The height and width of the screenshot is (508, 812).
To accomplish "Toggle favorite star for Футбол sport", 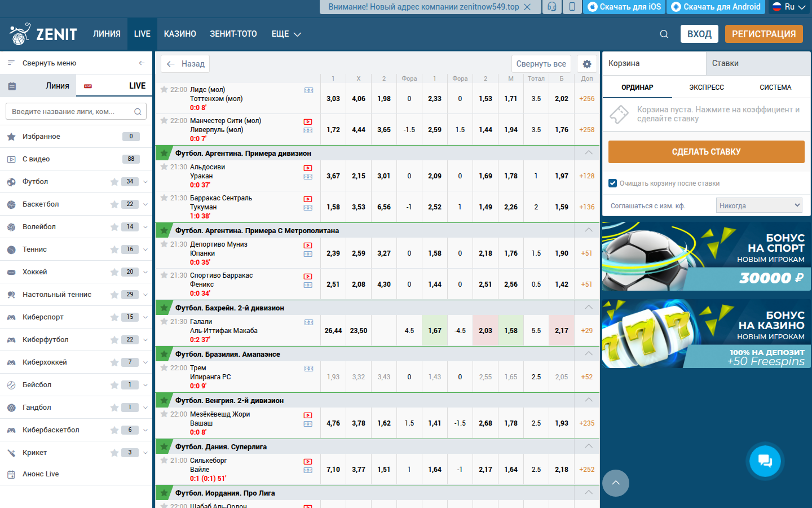I will (x=114, y=182).
